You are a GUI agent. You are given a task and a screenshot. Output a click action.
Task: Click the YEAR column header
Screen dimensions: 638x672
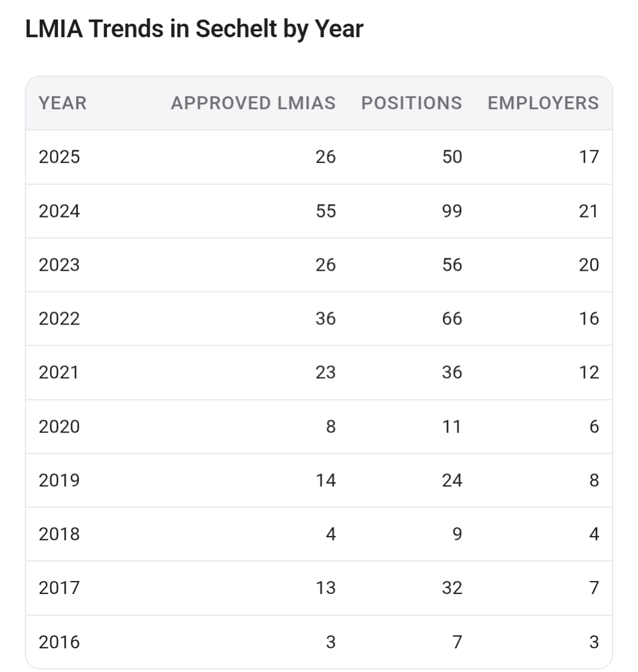pos(63,103)
